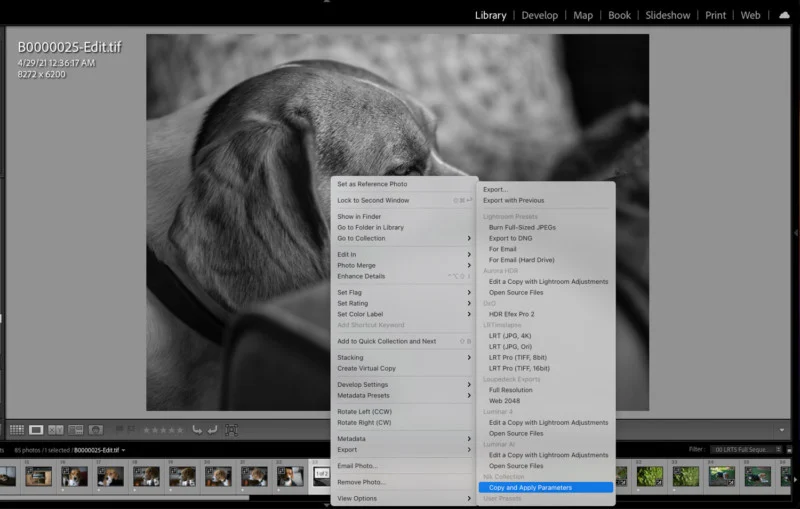Rotate photo right using toolbar arrow
Viewport: 800px width, 509px height.
(212, 430)
